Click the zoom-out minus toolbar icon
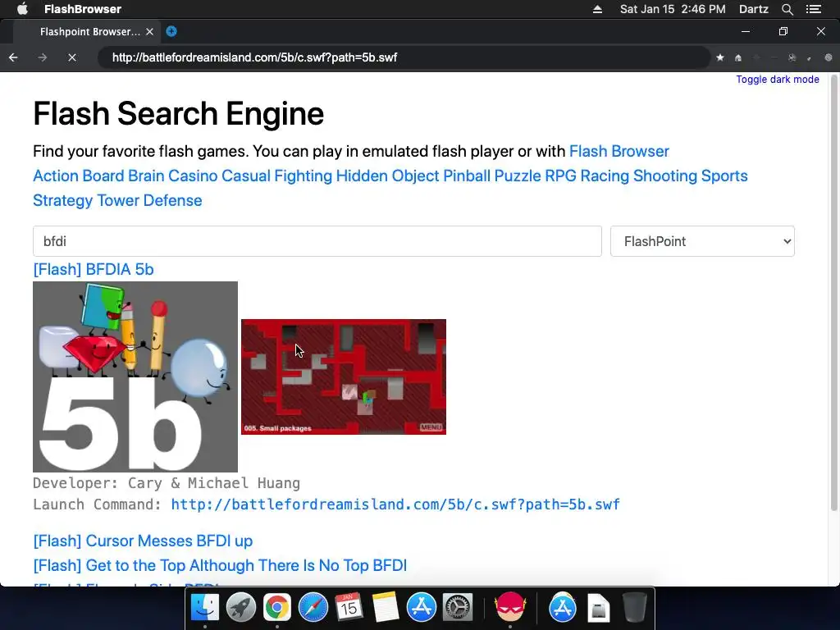 click(774, 57)
